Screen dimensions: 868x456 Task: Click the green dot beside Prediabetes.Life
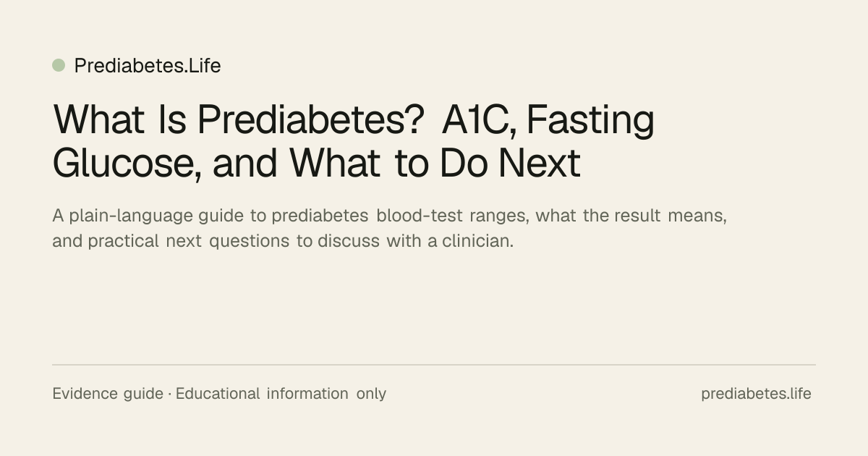coord(59,65)
